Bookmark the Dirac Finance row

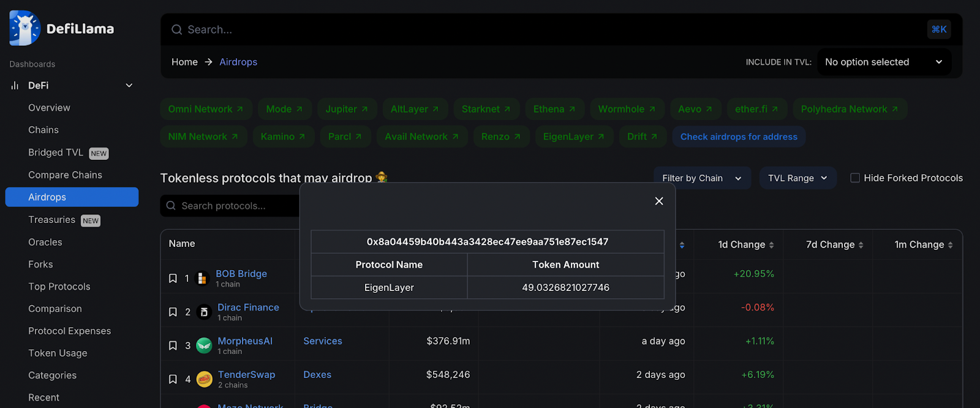pyautogui.click(x=173, y=312)
